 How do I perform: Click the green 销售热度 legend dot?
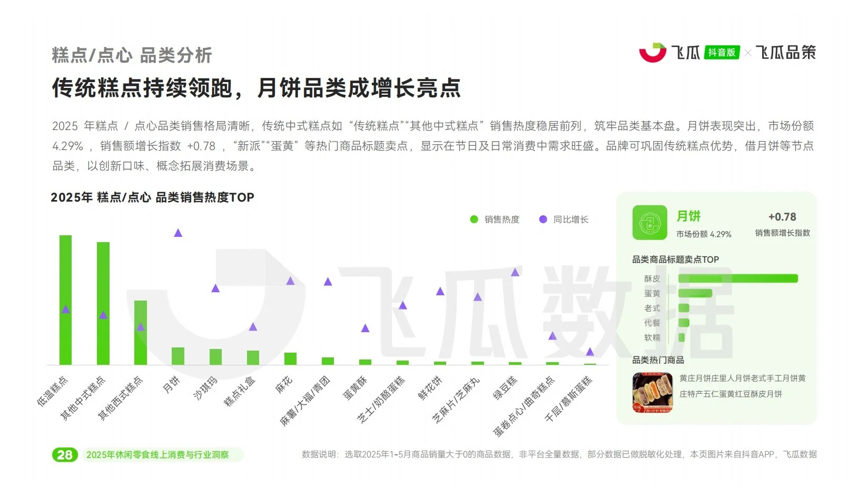pyautogui.click(x=473, y=219)
